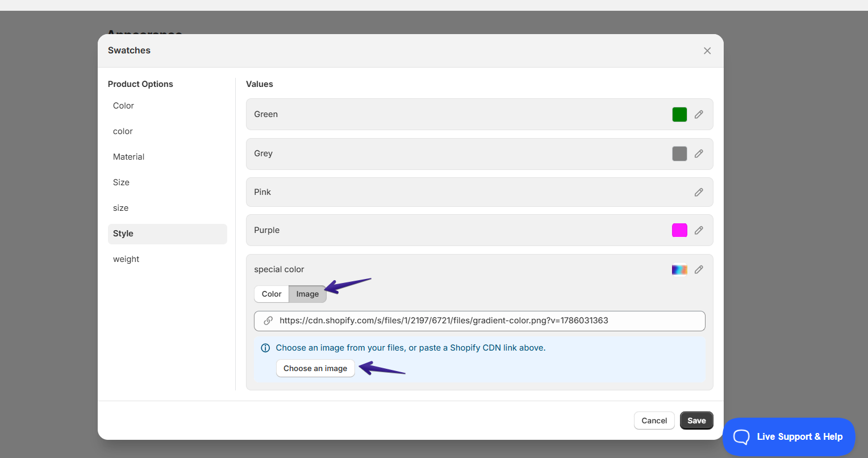The height and width of the screenshot is (458, 868).
Task: Edit the Purple value with pencil icon
Action: tap(699, 230)
